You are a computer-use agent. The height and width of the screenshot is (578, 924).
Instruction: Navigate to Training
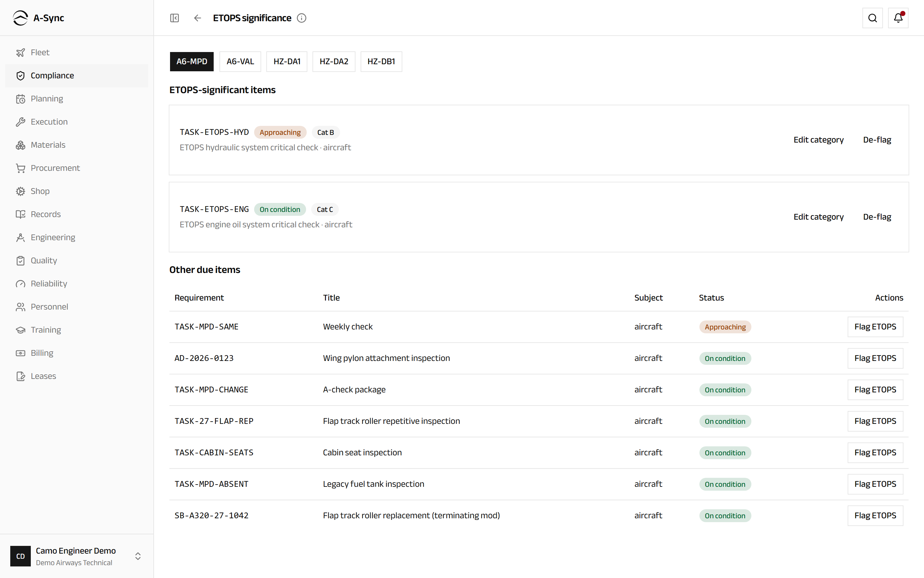77,330
